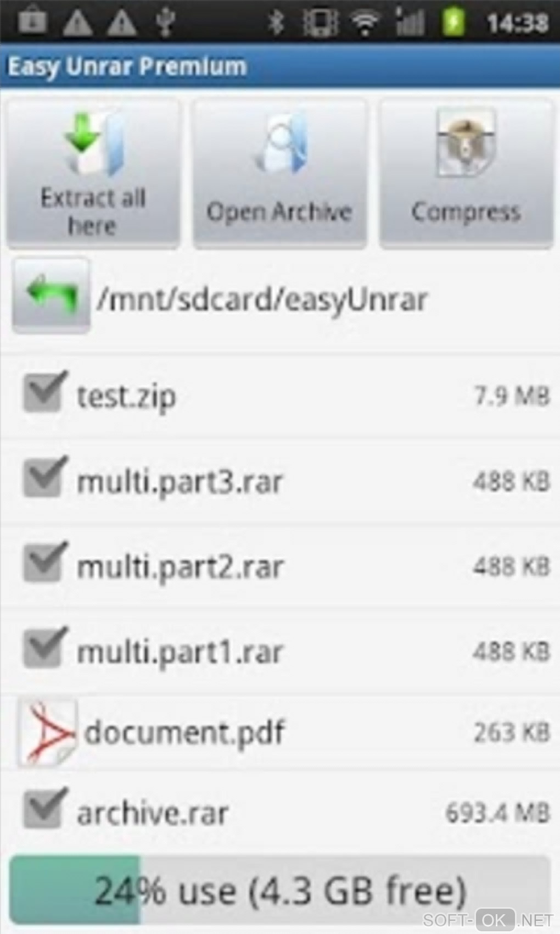Open the test.zip file entry
Image resolution: width=560 pixels, height=934 pixels.
[280, 396]
